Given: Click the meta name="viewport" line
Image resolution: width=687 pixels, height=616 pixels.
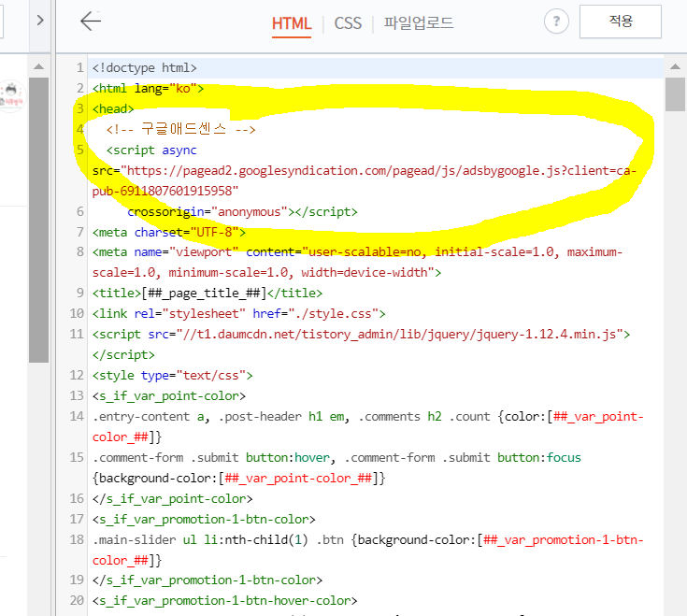Looking at the screenshot, I should click(357, 252).
